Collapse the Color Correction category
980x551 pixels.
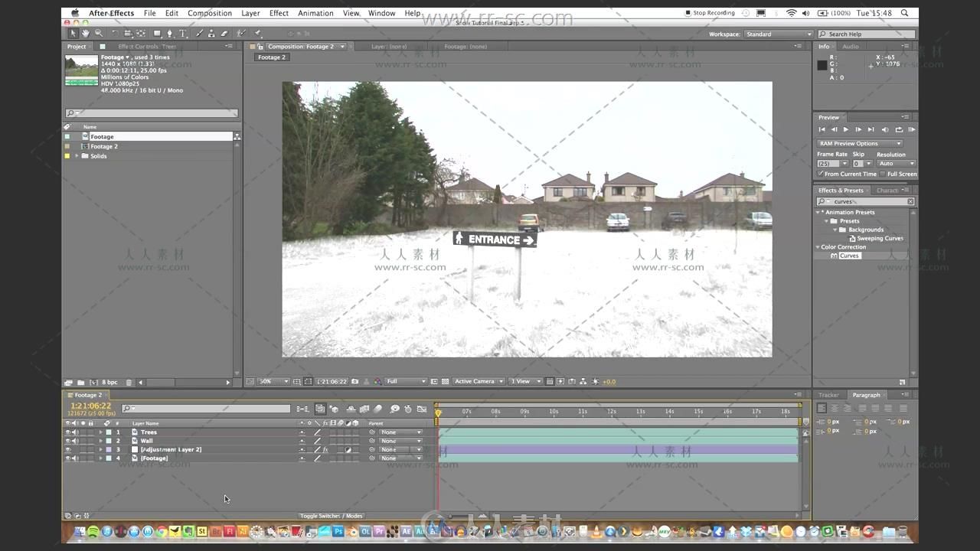click(818, 247)
